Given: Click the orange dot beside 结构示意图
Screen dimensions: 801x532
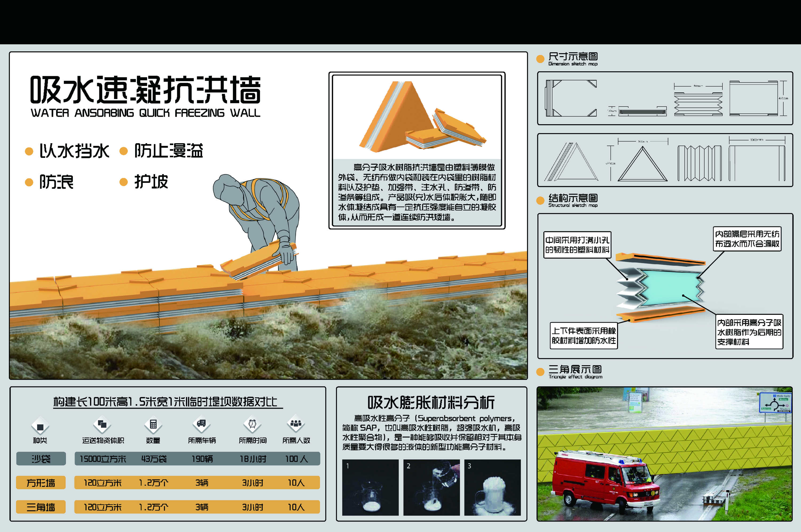Looking at the screenshot, I should pos(540,201).
